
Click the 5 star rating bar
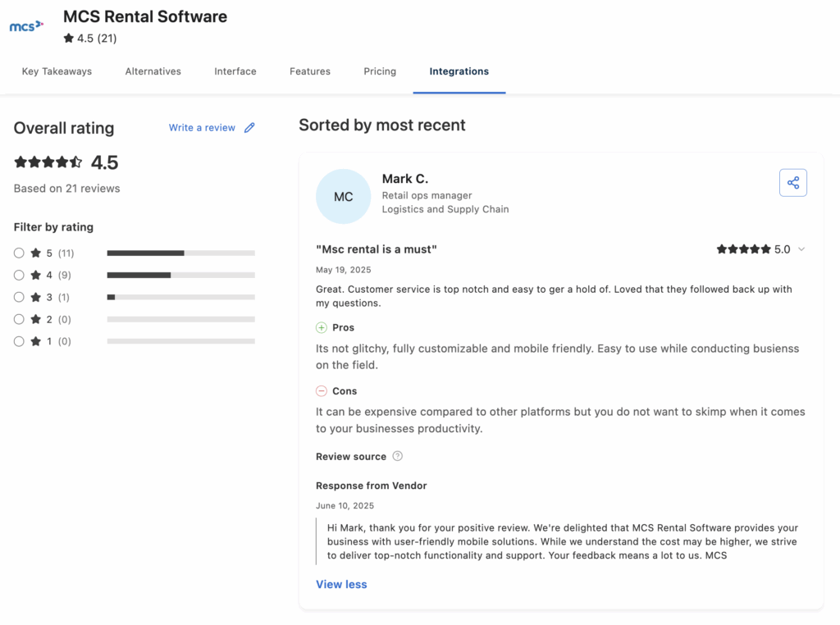181,253
